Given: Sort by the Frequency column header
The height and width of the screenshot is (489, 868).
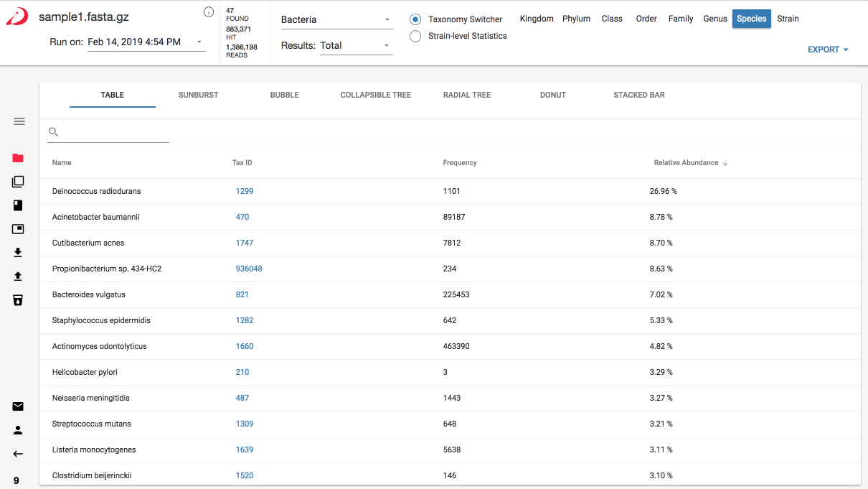Looking at the screenshot, I should pyautogui.click(x=460, y=163).
